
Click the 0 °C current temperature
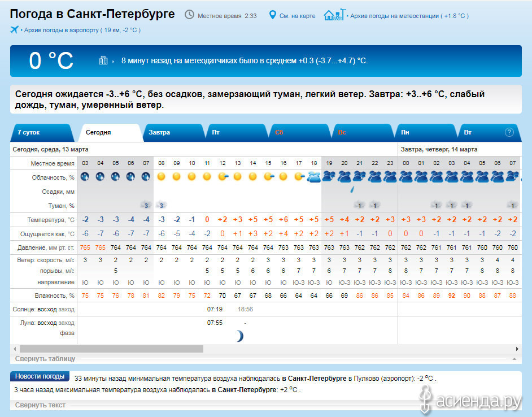click(x=51, y=61)
